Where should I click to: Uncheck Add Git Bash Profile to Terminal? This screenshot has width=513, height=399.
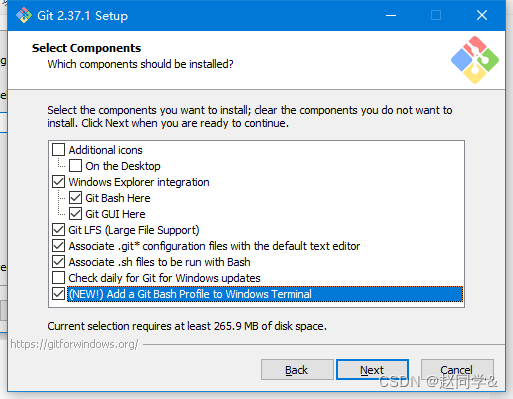pos(59,294)
